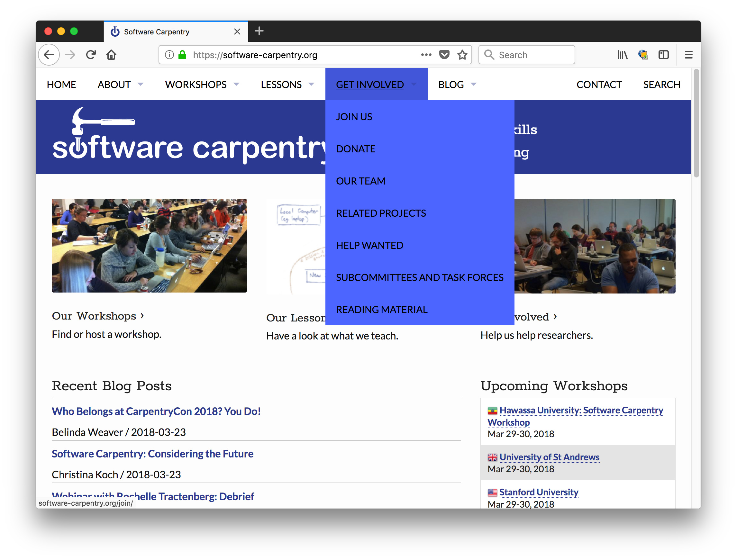Open the page actions three-dot menu

tap(426, 55)
